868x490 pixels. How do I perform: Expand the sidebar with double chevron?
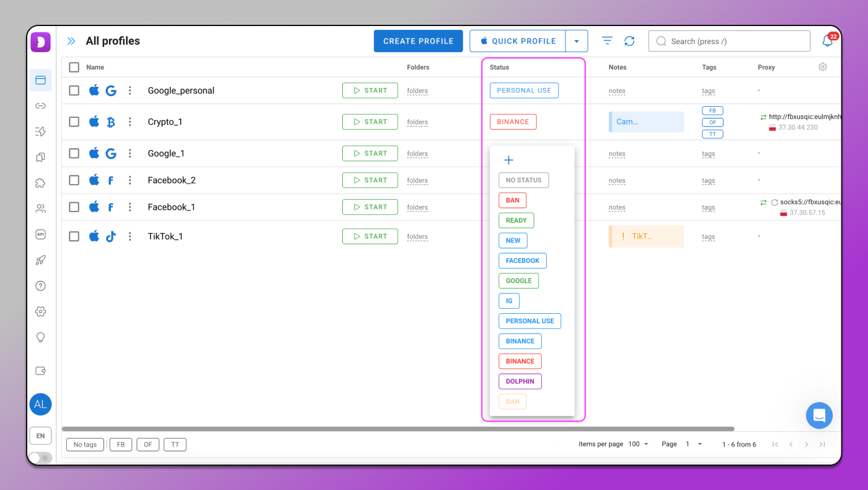coord(71,41)
